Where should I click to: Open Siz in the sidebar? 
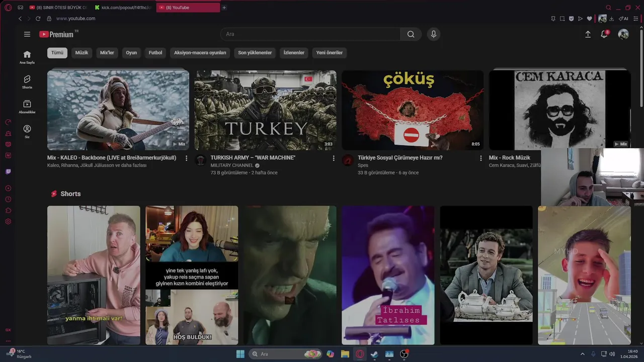27,132
